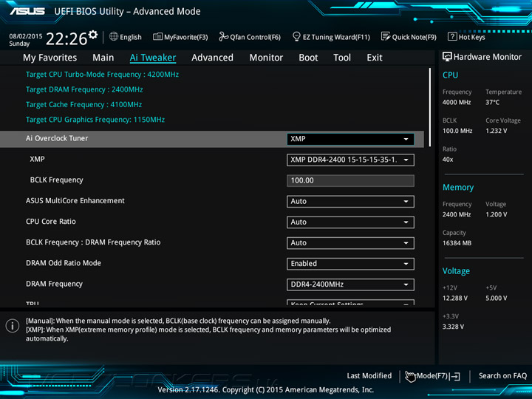
Task: Click Quick Note(F9) label
Action: pos(415,37)
